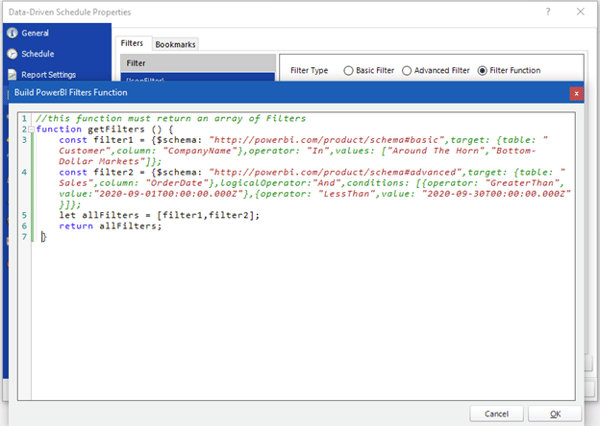Click the "CompanyName" string in code
Image resolution: width=600 pixels, height=426 pixels.
pyautogui.click(x=200, y=151)
